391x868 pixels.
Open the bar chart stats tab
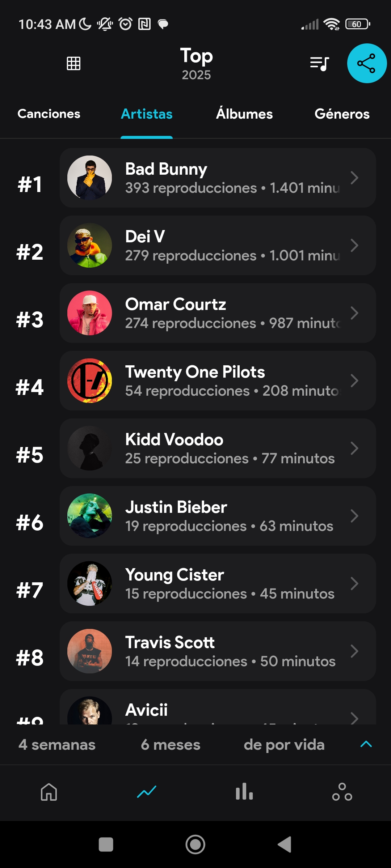click(244, 792)
